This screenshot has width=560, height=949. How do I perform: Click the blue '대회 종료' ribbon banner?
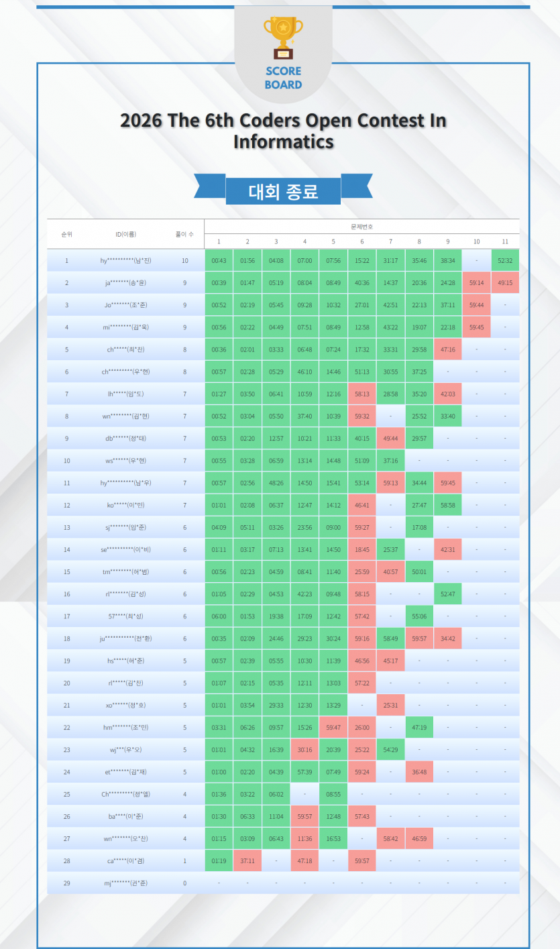pyautogui.click(x=283, y=191)
